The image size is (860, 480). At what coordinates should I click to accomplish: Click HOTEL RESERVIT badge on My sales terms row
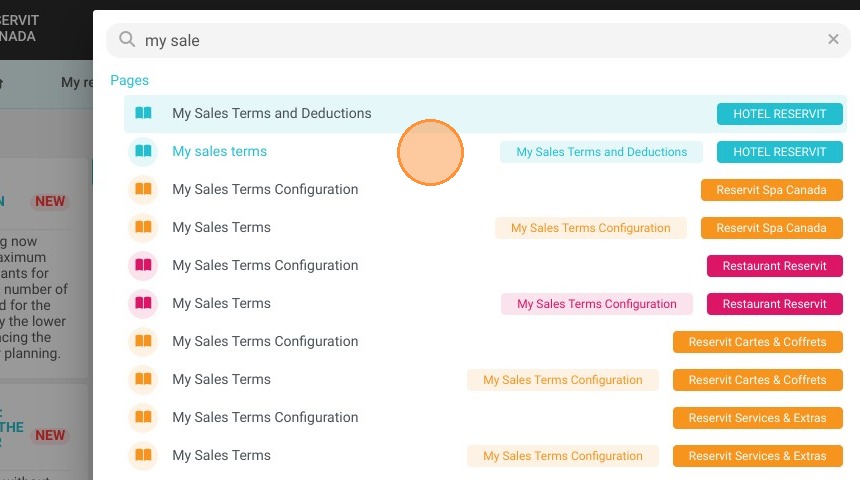pos(779,151)
